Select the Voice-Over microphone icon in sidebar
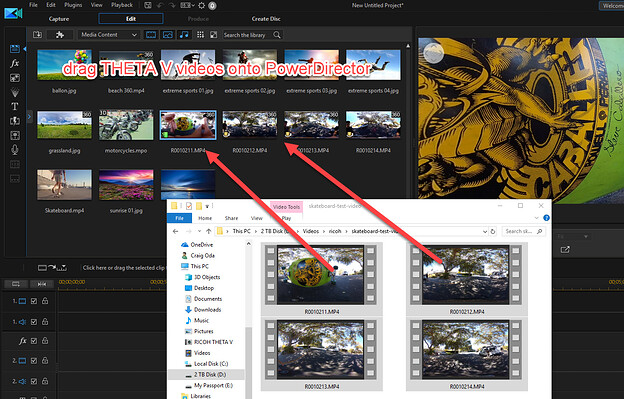The height and width of the screenshot is (399, 624). 15,150
